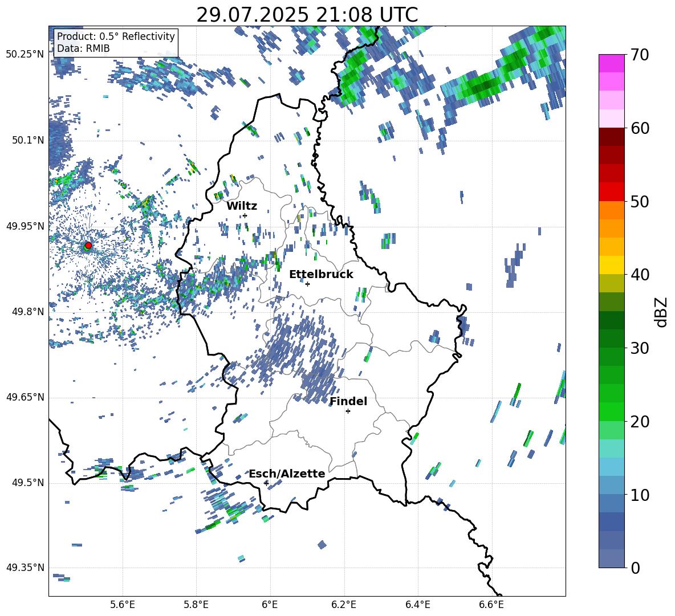Click the dBZ colorbar axis label

tap(661, 312)
